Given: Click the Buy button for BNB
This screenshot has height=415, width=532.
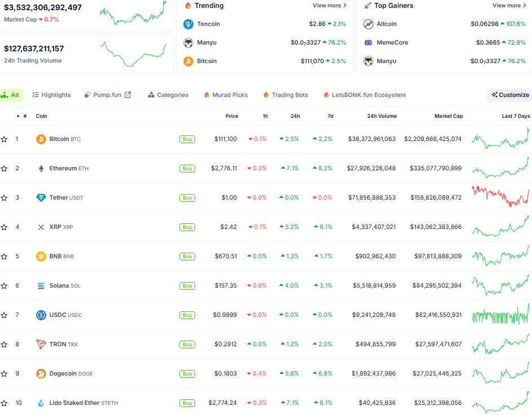Looking at the screenshot, I should 187,256.
